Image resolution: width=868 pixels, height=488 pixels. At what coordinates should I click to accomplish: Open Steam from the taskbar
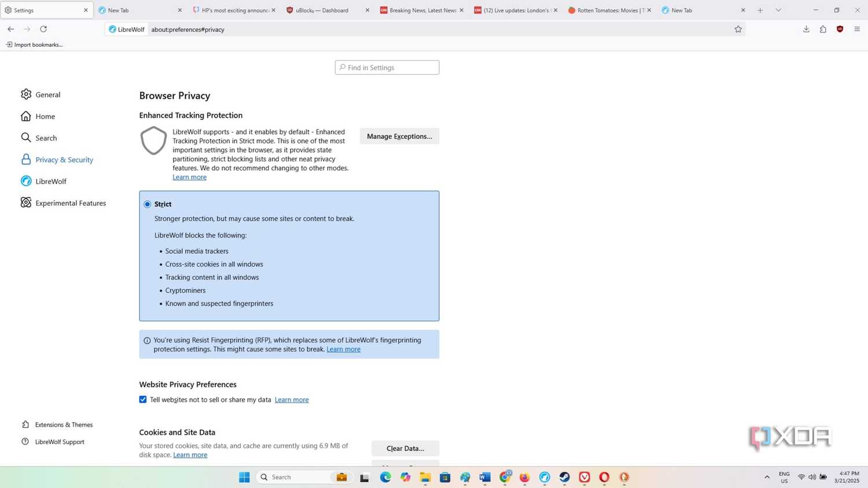[x=564, y=477]
